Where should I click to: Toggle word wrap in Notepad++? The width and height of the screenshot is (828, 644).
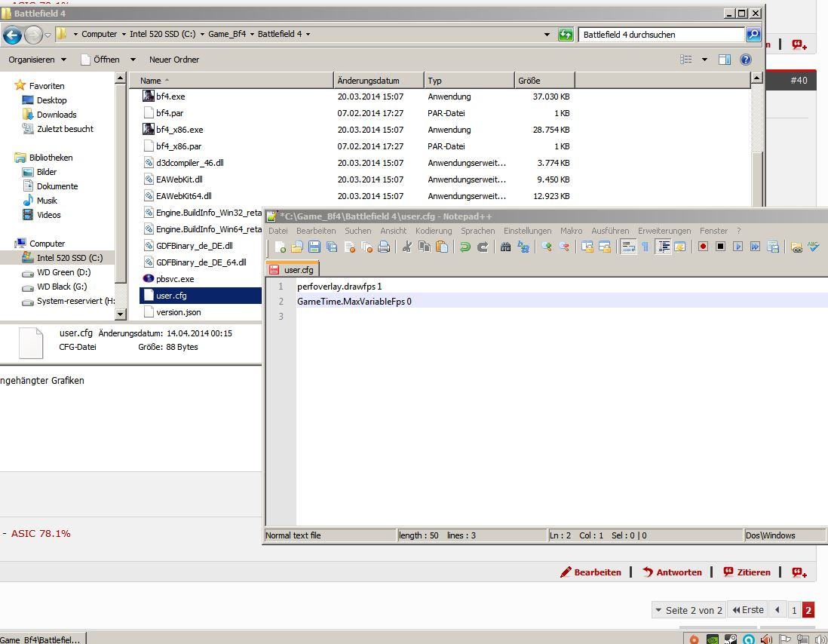[628, 247]
